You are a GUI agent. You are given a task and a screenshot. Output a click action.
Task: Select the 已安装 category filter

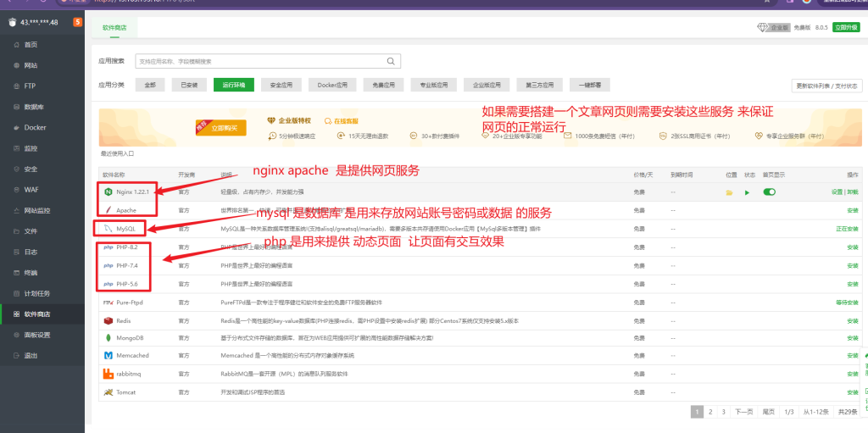pos(189,85)
